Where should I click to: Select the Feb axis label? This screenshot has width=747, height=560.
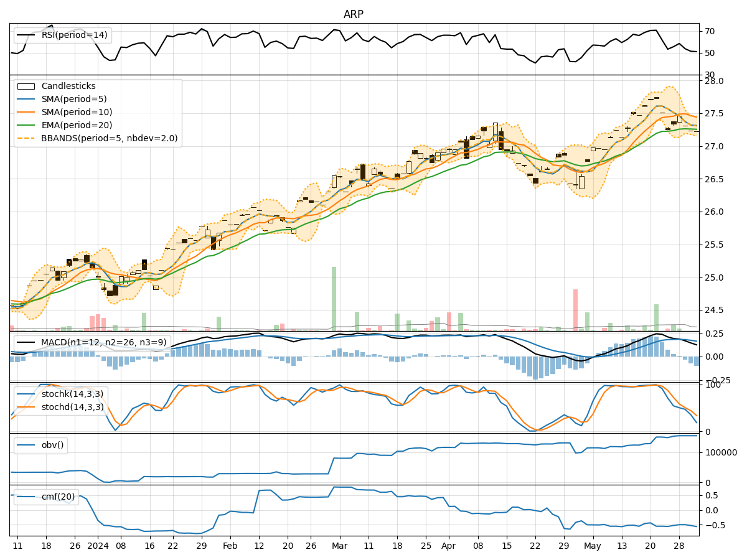point(230,544)
